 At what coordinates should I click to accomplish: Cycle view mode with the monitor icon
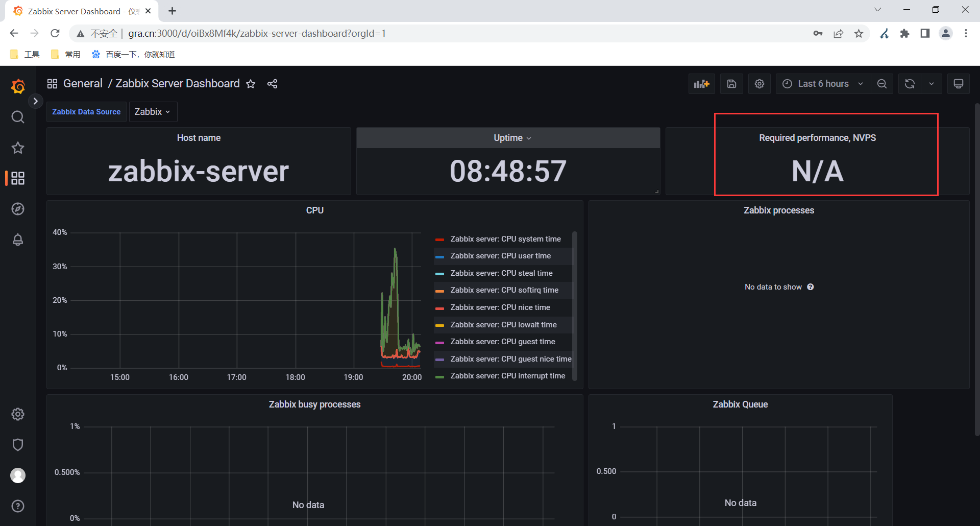tap(959, 84)
